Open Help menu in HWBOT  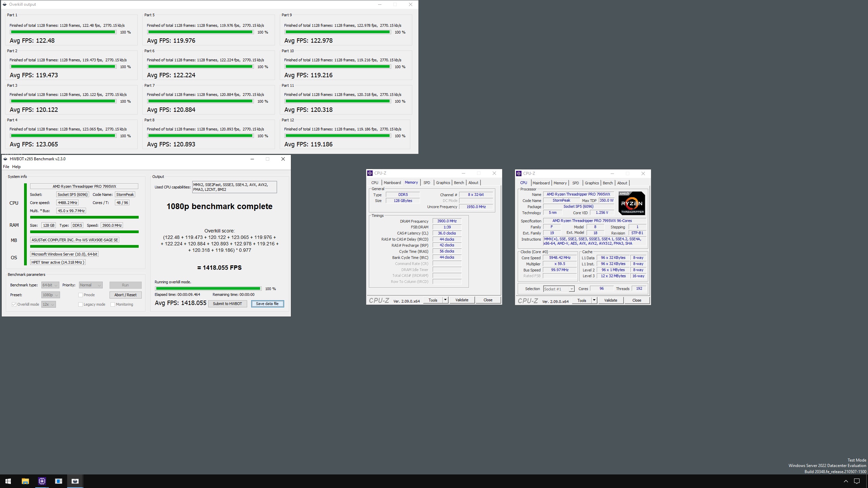click(x=16, y=167)
